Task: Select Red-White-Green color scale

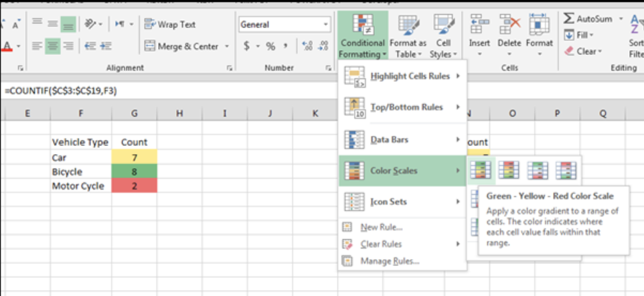Action: click(566, 170)
